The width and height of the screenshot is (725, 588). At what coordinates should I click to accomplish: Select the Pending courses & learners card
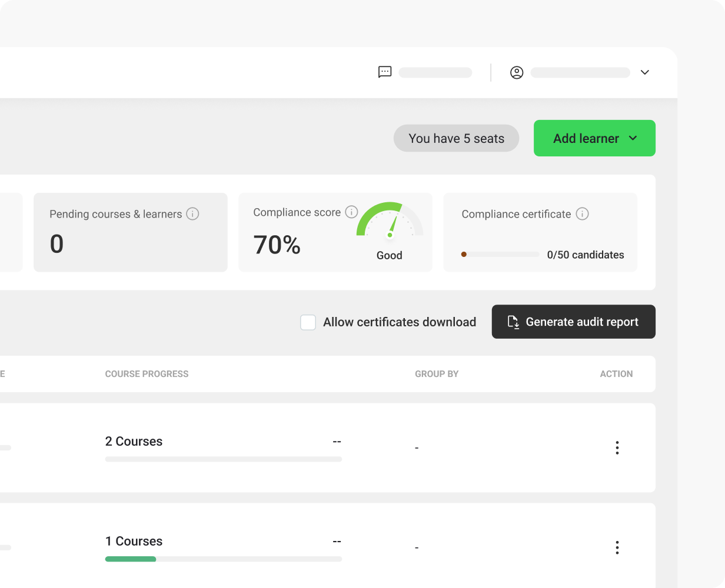[x=130, y=232]
